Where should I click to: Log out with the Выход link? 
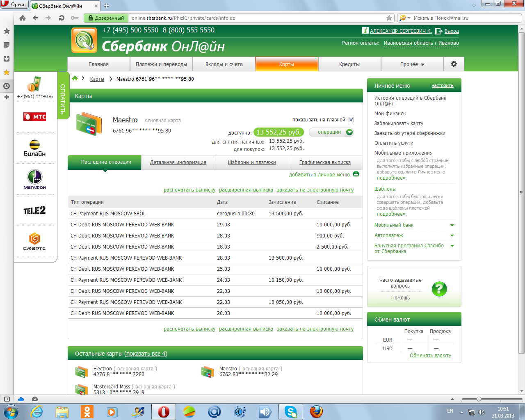tap(452, 31)
